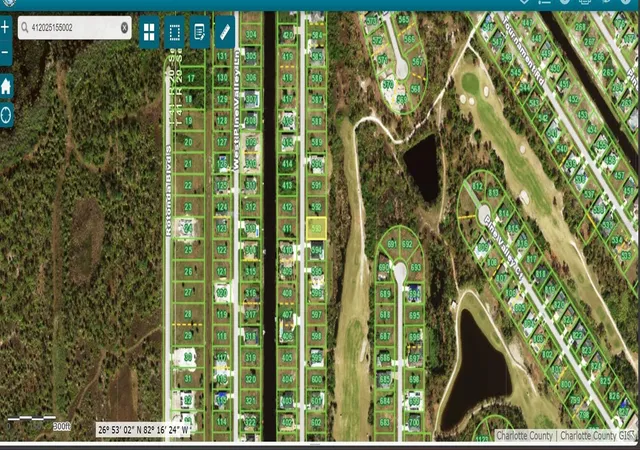
Task: Select parcel labeled 320
Action: click(x=251, y=379)
